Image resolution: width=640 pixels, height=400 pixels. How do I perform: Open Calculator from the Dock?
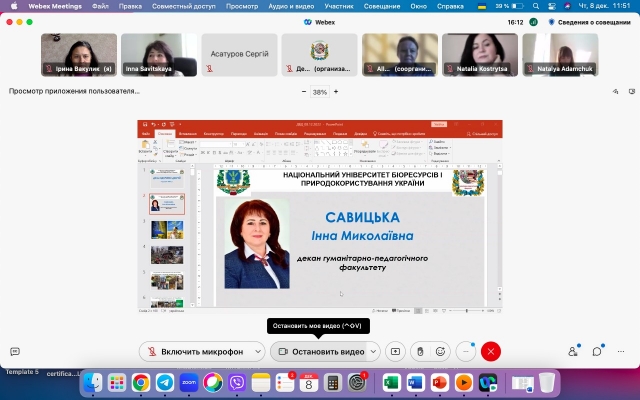(333, 382)
